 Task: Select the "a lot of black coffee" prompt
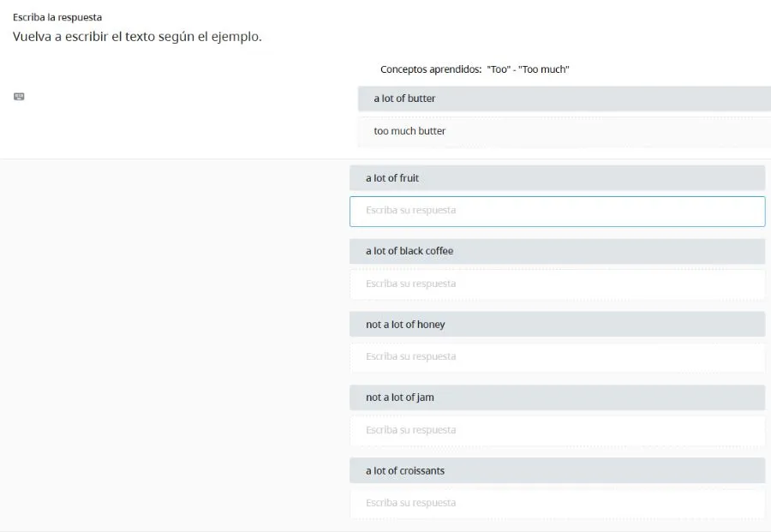pyautogui.click(x=557, y=251)
